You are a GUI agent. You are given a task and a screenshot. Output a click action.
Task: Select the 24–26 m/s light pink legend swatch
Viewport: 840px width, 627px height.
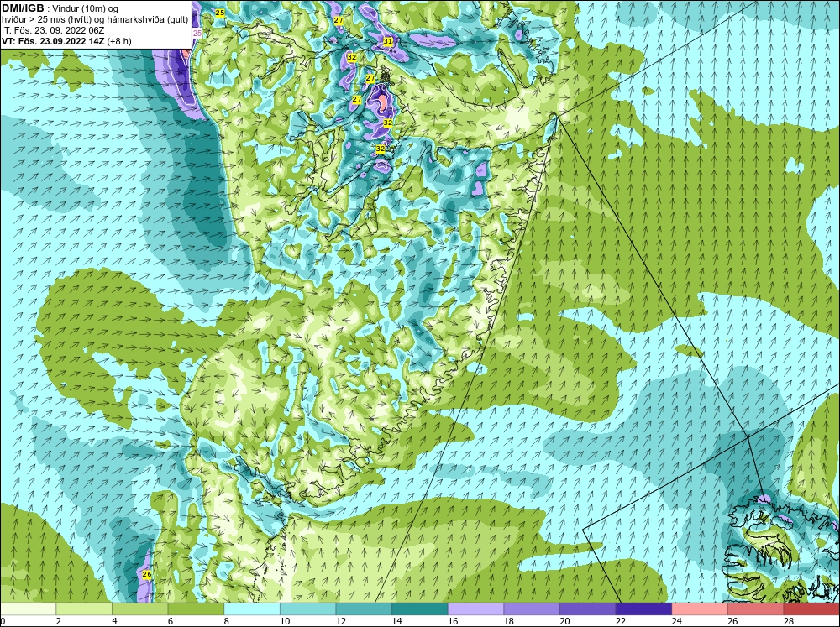(700, 609)
